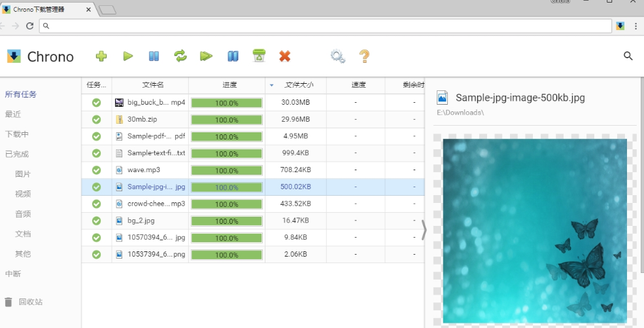
Task: Open settings gear icon in Chrono toolbar
Action: click(337, 56)
